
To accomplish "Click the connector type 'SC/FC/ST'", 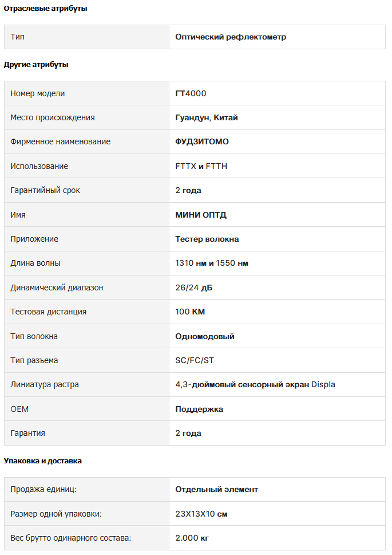I will pyautogui.click(x=195, y=361).
